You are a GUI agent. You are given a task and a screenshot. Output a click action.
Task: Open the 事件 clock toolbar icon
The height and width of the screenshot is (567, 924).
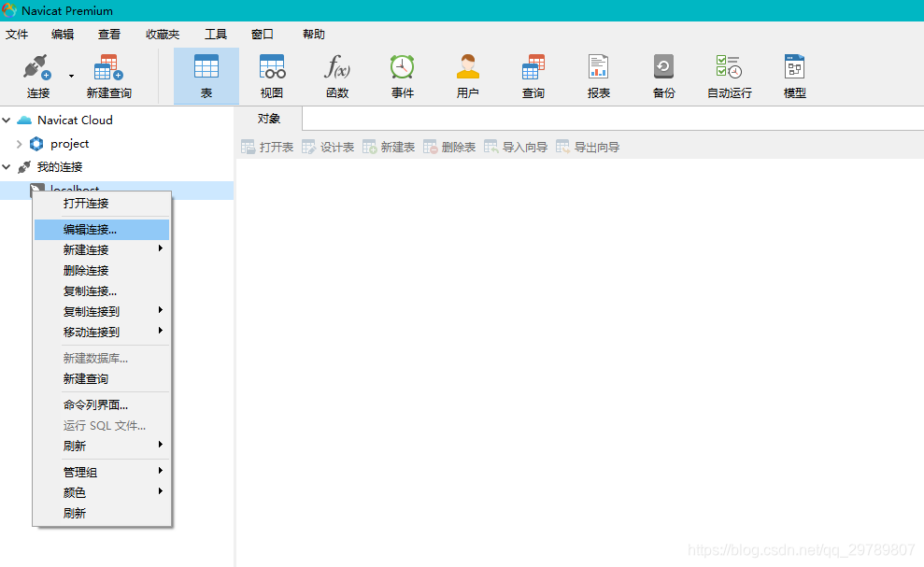click(403, 66)
